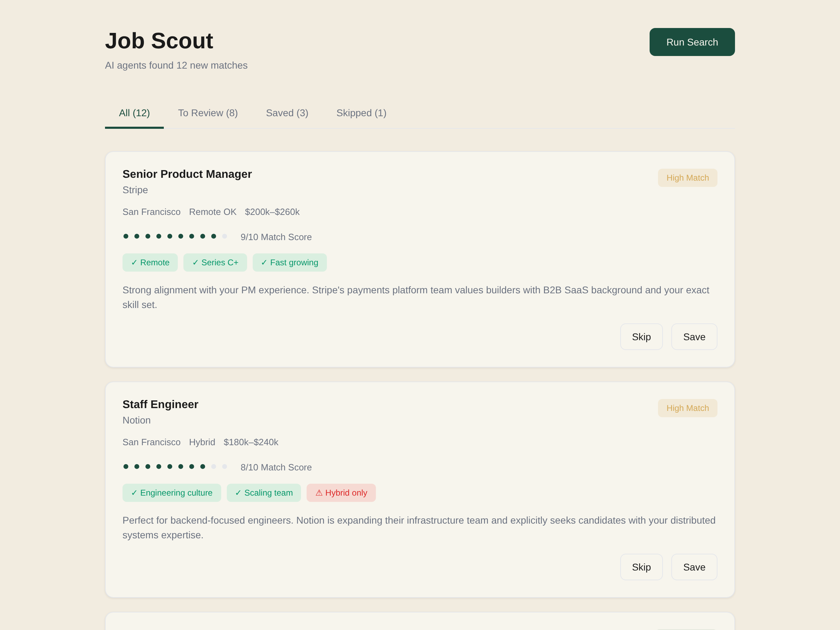Click the Remote checkmark tag
840x630 pixels.
(x=150, y=262)
